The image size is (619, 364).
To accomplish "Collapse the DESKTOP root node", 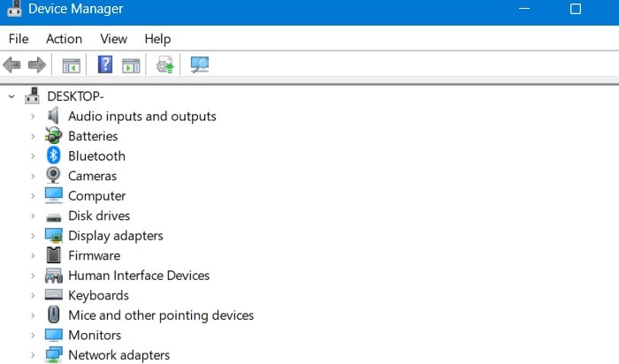I will (11, 96).
